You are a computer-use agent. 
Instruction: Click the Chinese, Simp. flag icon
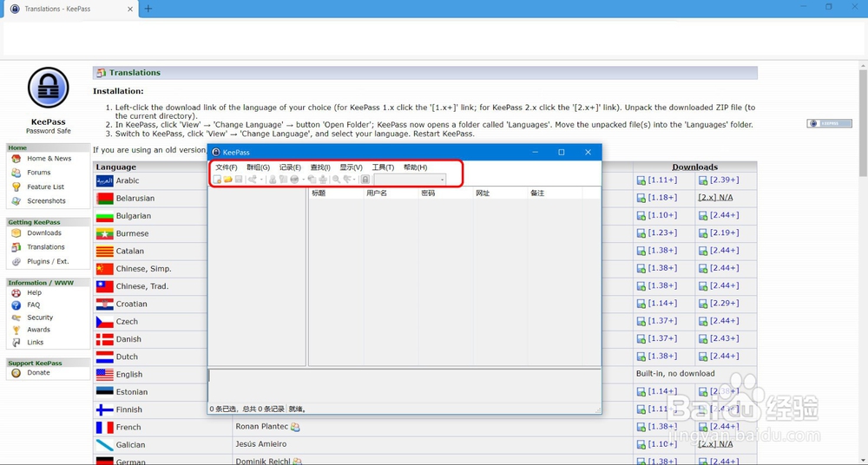click(x=105, y=269)
